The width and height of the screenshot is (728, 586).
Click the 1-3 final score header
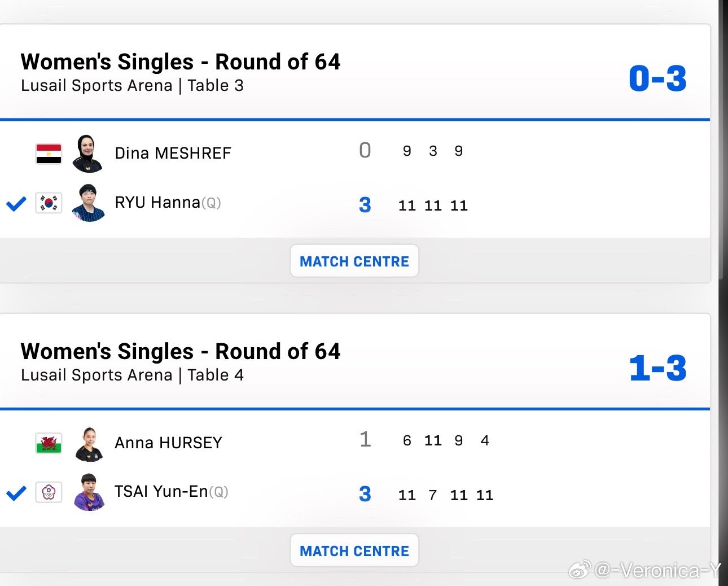657,368
